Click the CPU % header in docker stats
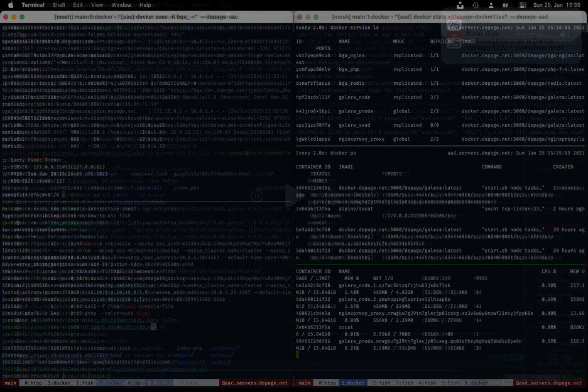Viewport: 588px width, 392px height. pyautogui.click(x=548, y=271)
